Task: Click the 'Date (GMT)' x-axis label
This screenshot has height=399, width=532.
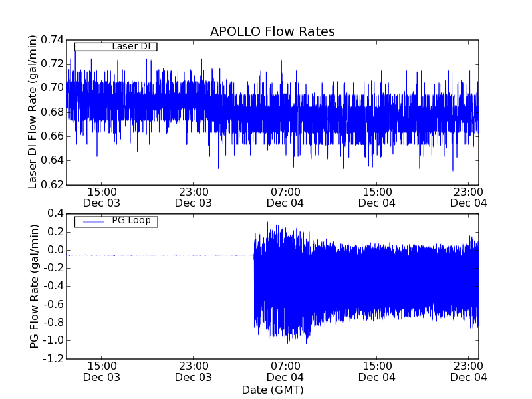Action: point(273,390)
